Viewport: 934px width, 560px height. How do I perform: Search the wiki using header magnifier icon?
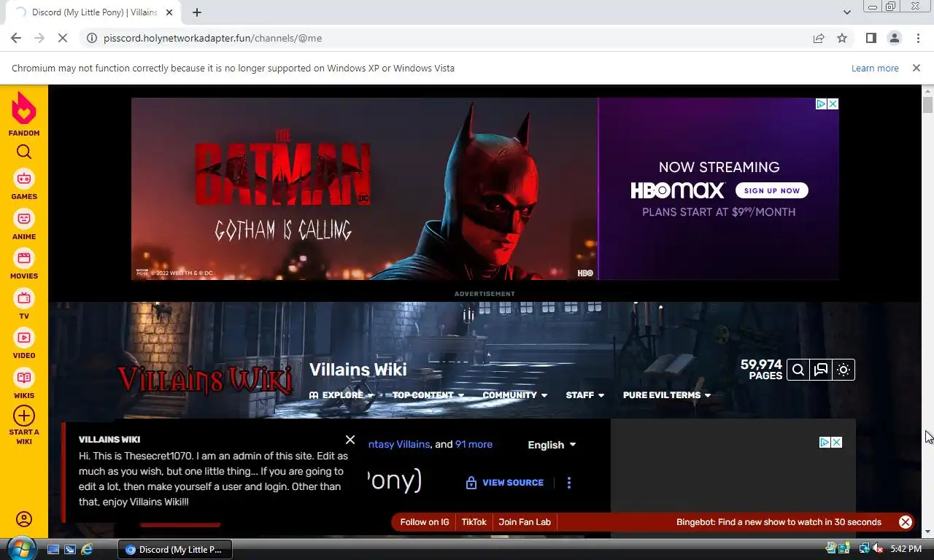pos(798,370)
